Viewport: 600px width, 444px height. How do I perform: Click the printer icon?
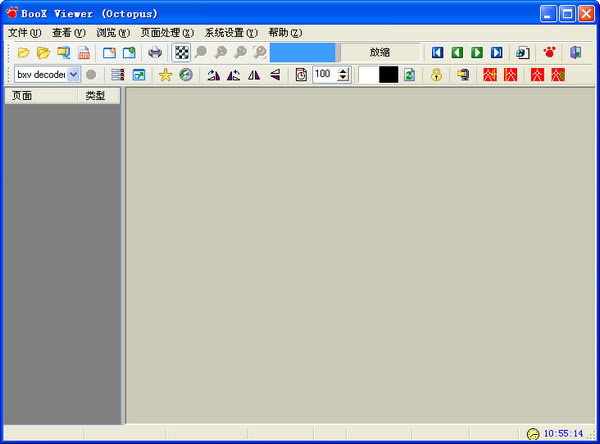click(x=155, y=52)
